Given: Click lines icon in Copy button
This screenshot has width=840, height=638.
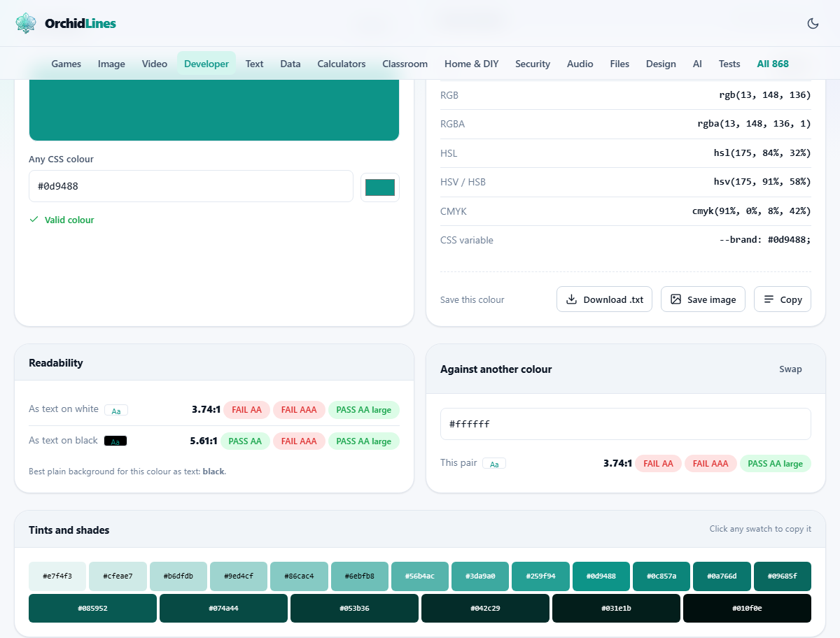Looking at the screenshot, I should 769,299.
